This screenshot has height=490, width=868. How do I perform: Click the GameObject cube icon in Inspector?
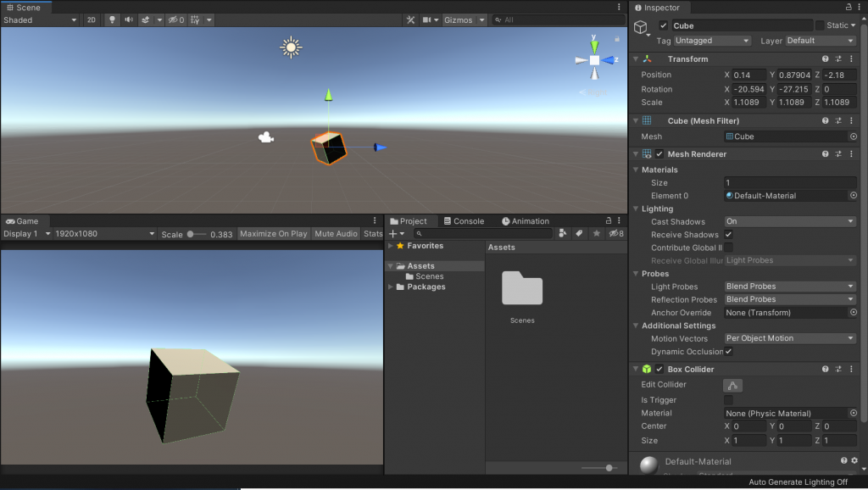tap(641, 26)
